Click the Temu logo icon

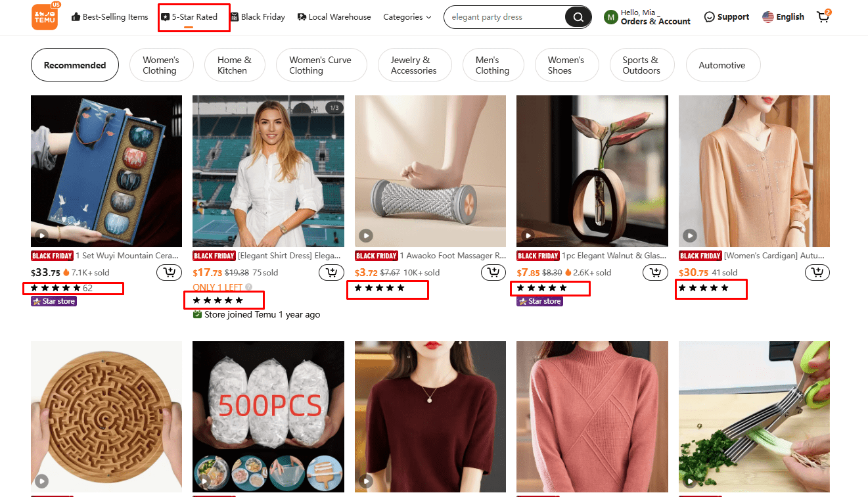pos(45,17)
